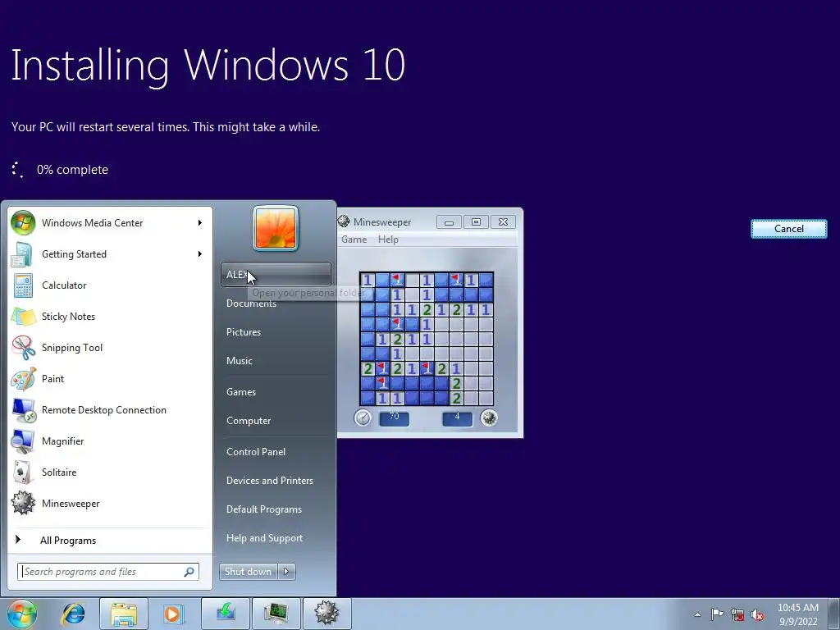Viewport: 840px width, 630px height.
Task: Launch Minesweeper from Start menu list
Action: click(x=110, y=503)
